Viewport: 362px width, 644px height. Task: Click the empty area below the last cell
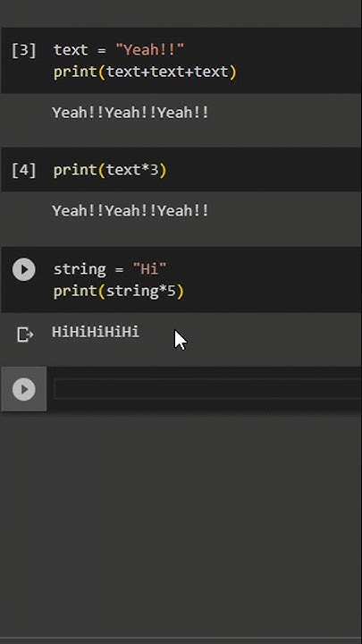181,521
